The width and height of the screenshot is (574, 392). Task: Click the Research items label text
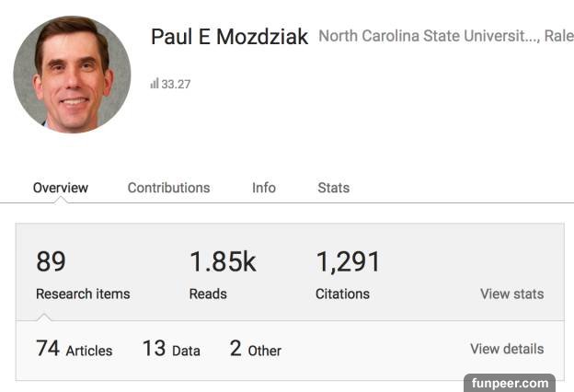coord(83,294)
